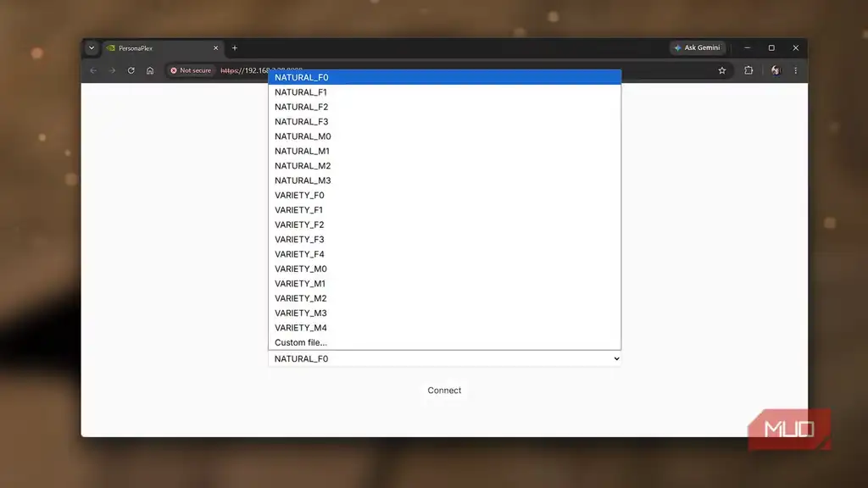Open the Chrome profile avatar

[x=776, y=70]
